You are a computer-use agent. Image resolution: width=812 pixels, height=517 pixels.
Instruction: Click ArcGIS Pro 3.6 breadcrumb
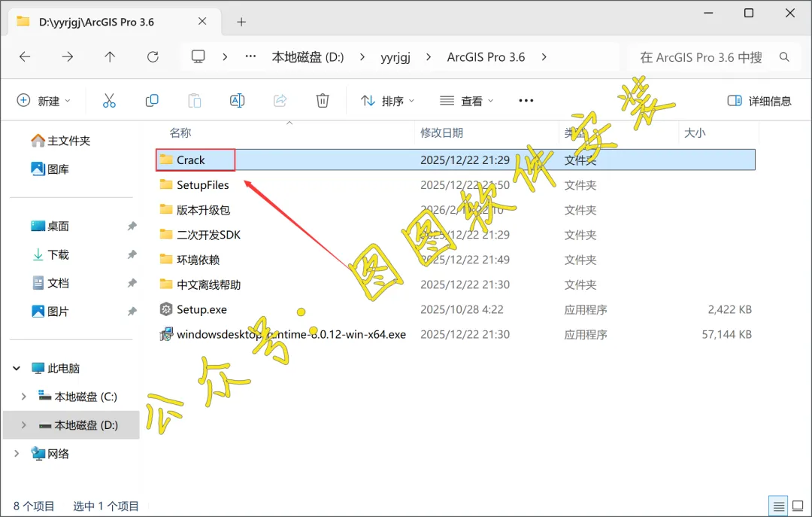pos(486,57)
